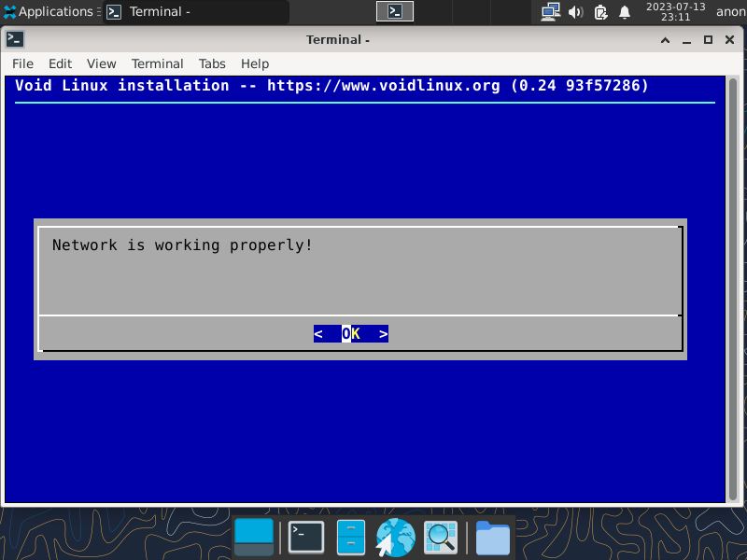Image resolution: width=747 pixels, height=560 pixels.
Task: Launch Web Browser globe icon in dock
Action: (x=395, y=538)
